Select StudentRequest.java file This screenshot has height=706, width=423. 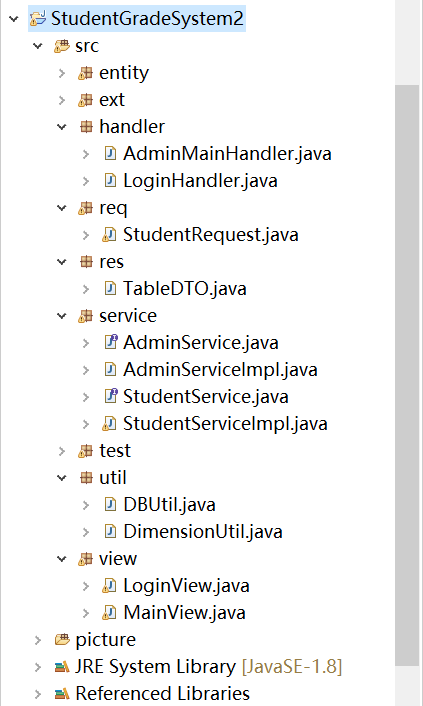(211, 235)
